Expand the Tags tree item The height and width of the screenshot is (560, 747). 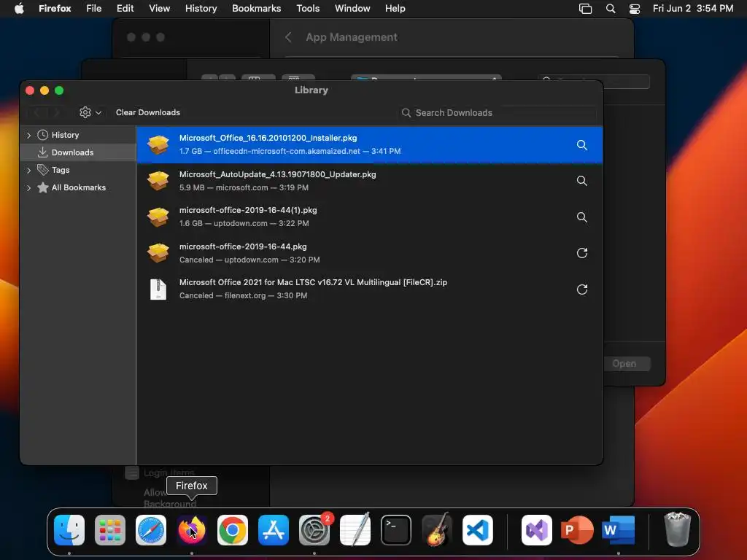(28, 170)
